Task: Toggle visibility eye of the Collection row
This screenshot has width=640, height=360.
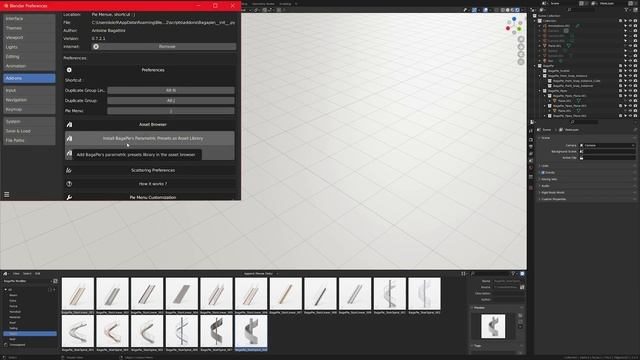Action: [630, 21]
